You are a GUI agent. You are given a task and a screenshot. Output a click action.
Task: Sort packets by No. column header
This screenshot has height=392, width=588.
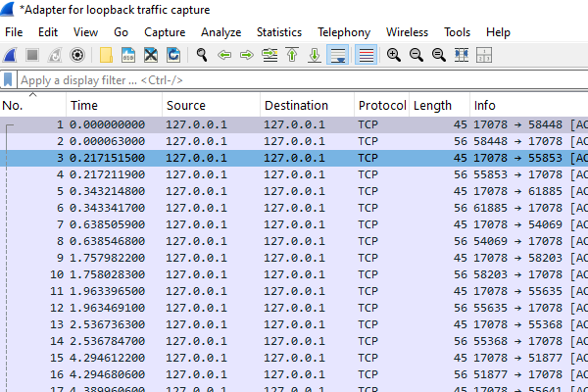pos(33,106)
